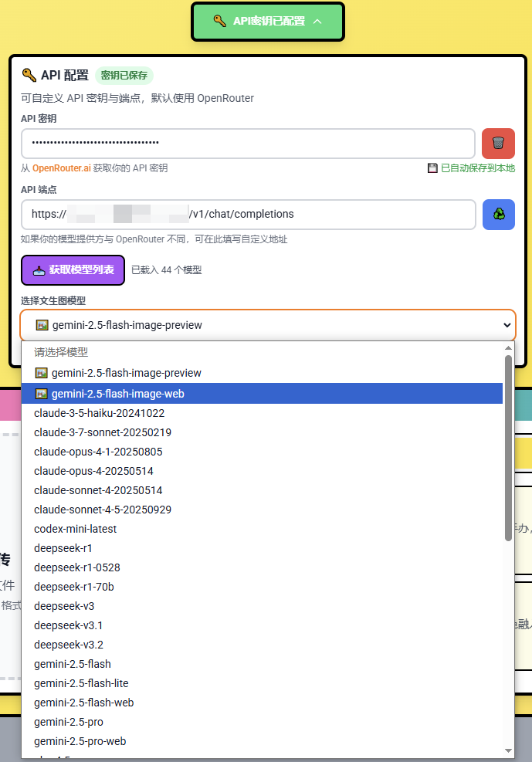Pick gemini-2.5-pro from the model list
The width and height of the screenshot is (532, 762).
tap(69, 722)
